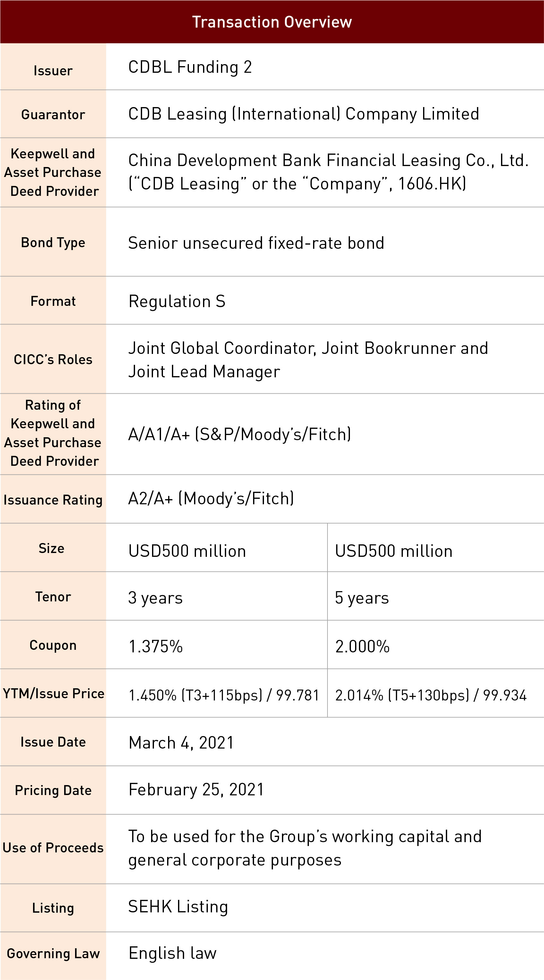Click the Guarantor row label
Viewport: 544px width, 980px height.
[x=53, y=114]
